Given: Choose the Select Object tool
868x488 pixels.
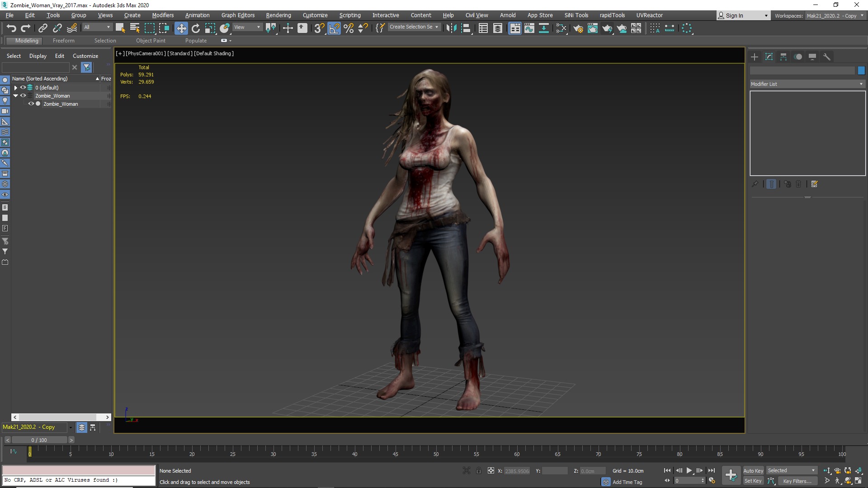Looking at the screenshot, I should [120, 28].
